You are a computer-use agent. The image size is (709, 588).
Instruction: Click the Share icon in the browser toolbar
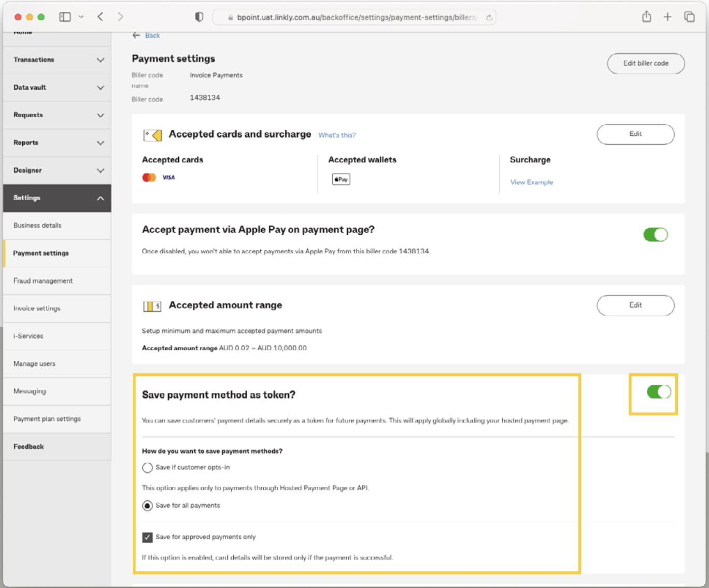click(646, 16)
